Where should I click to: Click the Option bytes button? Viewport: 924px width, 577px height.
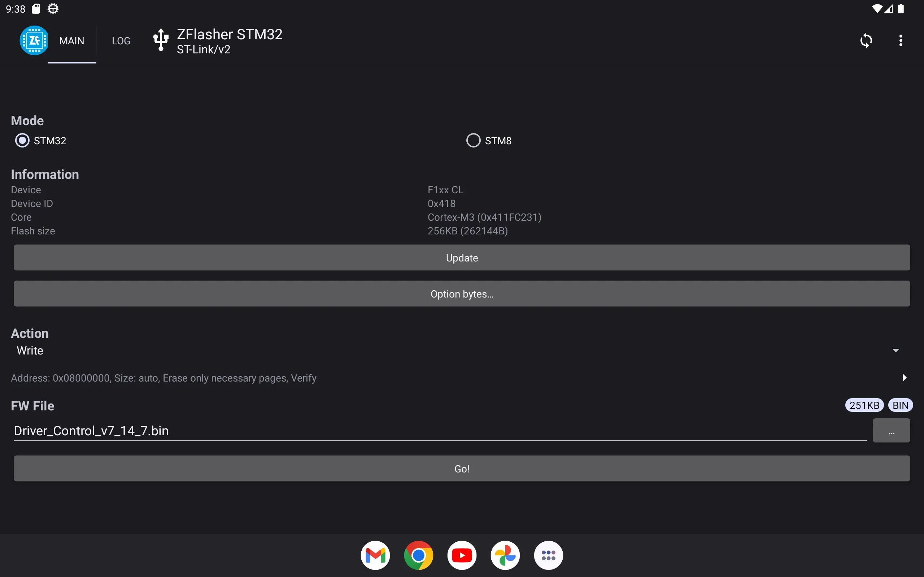[x=462, y=294]
